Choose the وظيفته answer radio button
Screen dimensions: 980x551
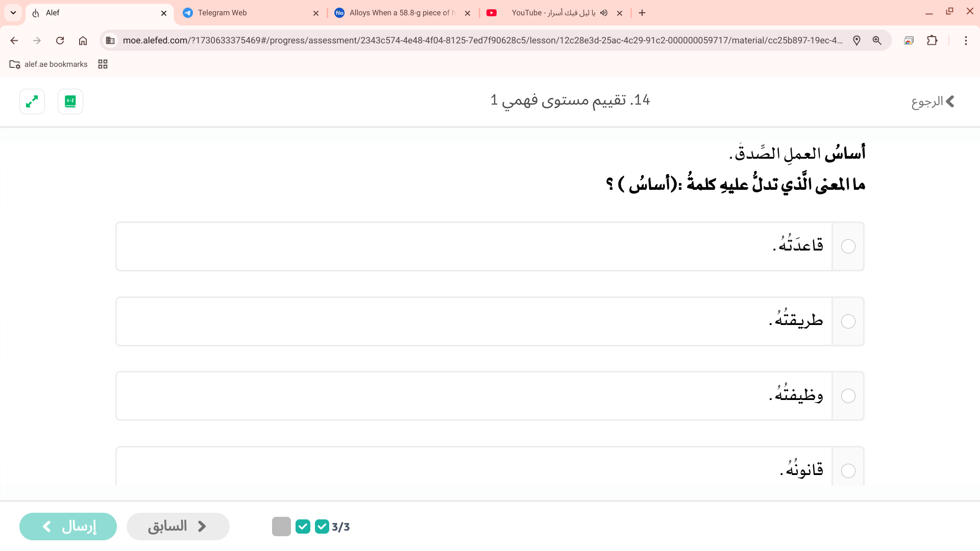pyautogui.click(x=848, y=396)
